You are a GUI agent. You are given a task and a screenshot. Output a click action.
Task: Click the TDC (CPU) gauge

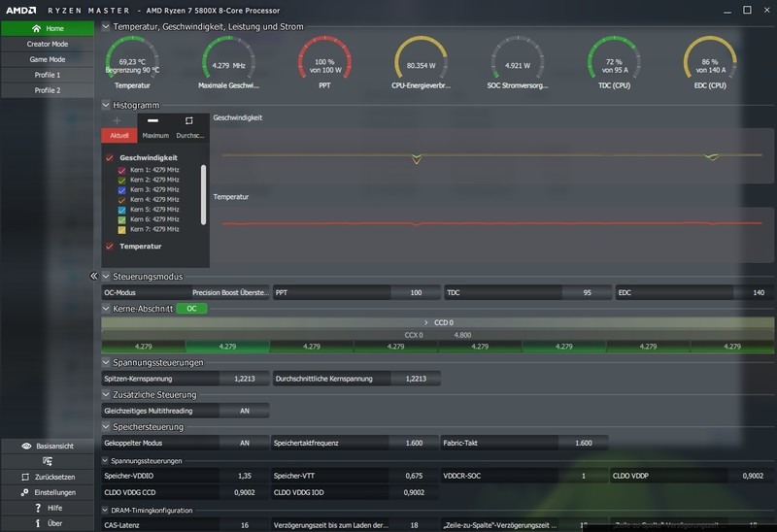click(614, 58)
